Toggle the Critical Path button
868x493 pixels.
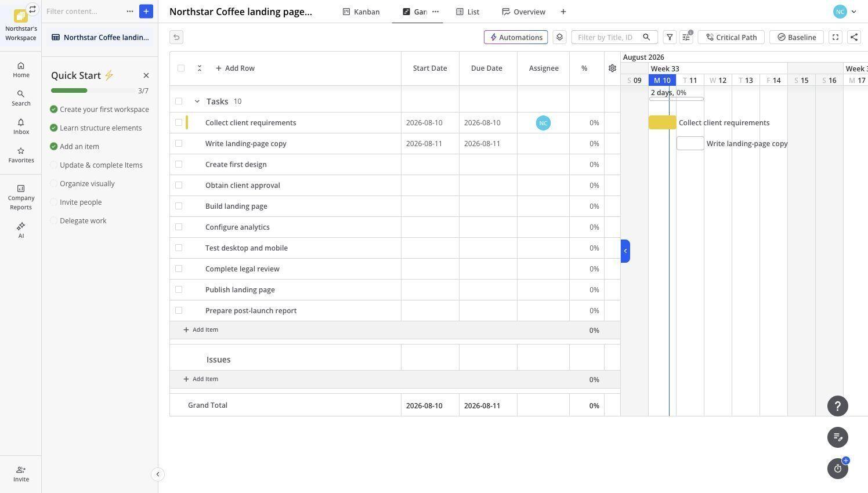pos(731,37)
